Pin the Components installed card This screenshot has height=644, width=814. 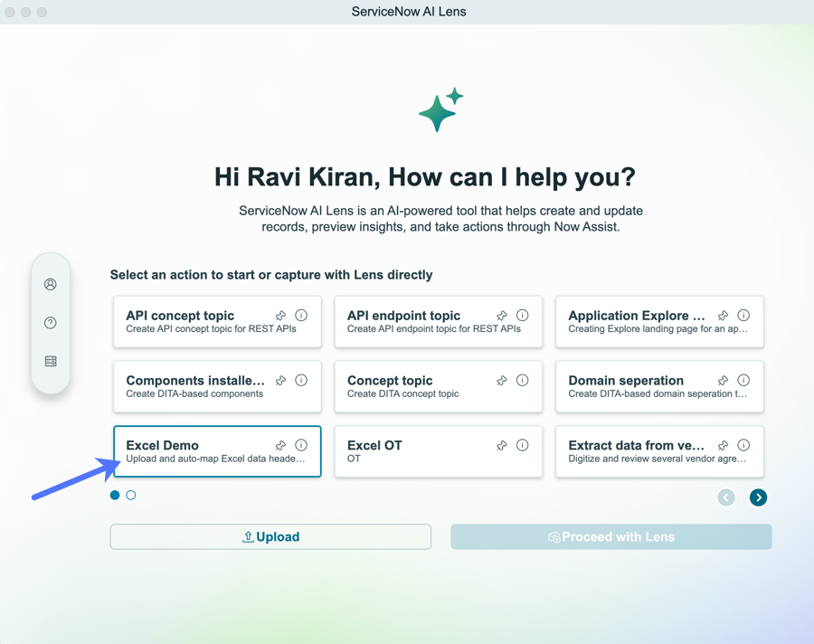pos(281,380)
